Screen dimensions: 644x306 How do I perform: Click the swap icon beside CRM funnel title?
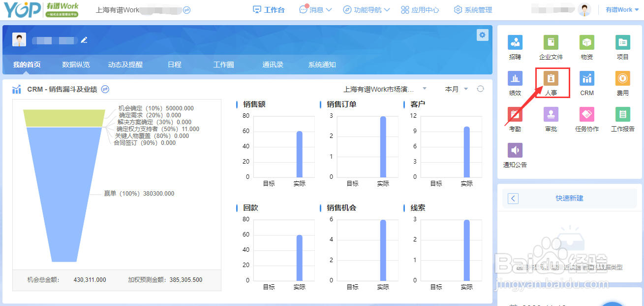pos(105,89)
